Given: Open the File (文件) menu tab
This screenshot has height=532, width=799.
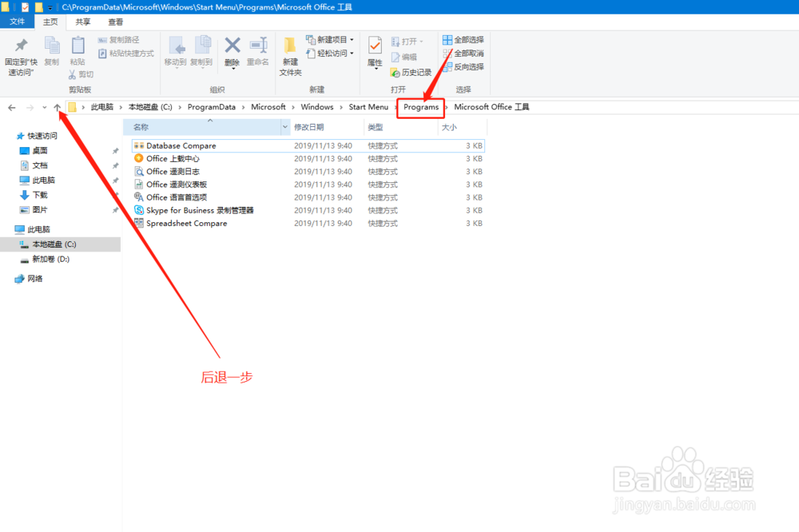Looking at the screenshot, I should pos(17,22).
